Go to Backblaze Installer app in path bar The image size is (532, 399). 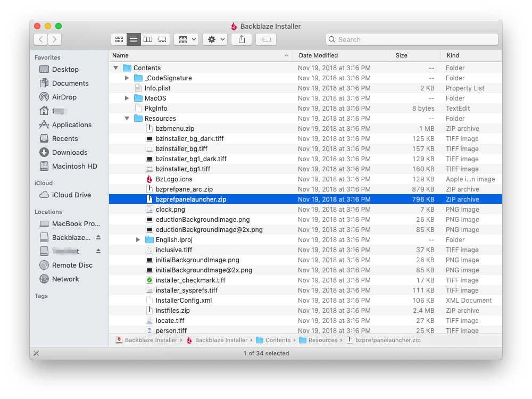click(x=217, y=340)
